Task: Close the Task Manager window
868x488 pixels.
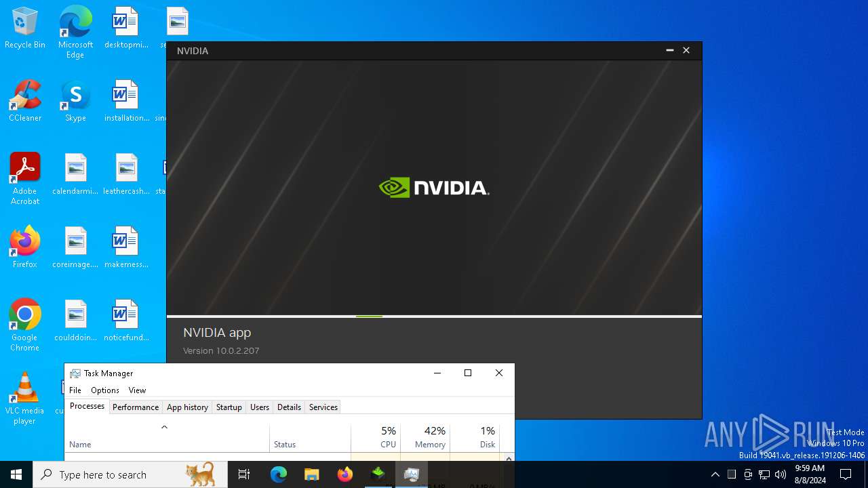Action: click(499, 373)
